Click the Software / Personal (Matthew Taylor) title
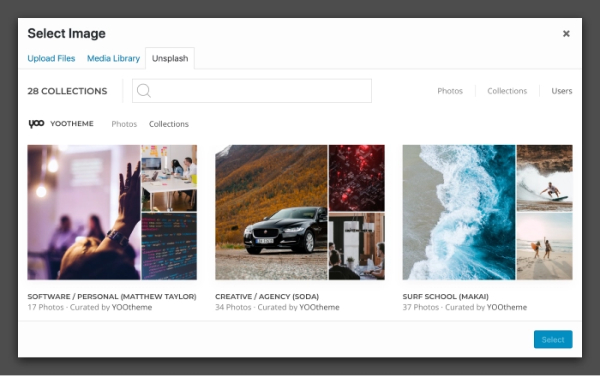 (112, 296)
